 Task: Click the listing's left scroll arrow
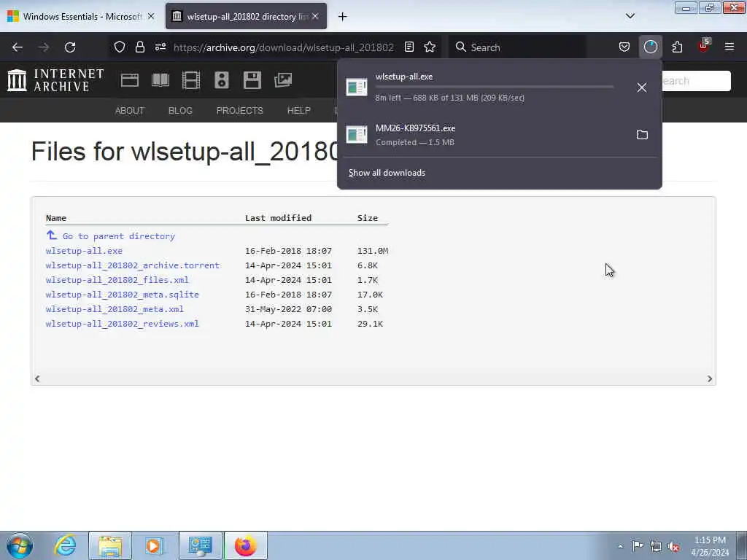point(37,379)
